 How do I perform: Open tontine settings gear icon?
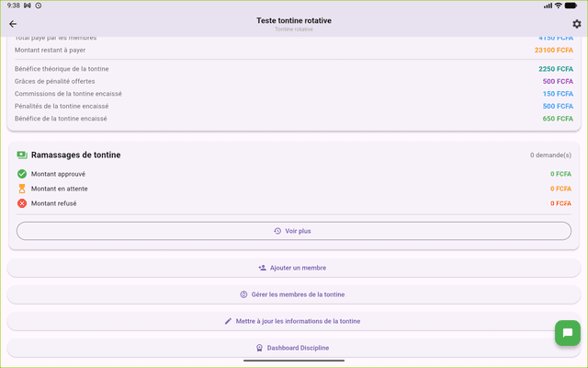pos(577,24)
